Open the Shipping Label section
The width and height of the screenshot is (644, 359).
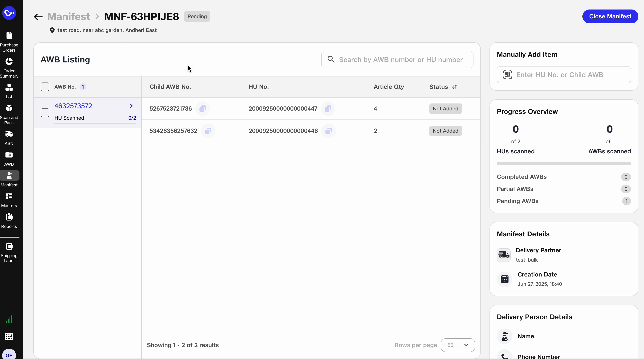tap(9, 252)
